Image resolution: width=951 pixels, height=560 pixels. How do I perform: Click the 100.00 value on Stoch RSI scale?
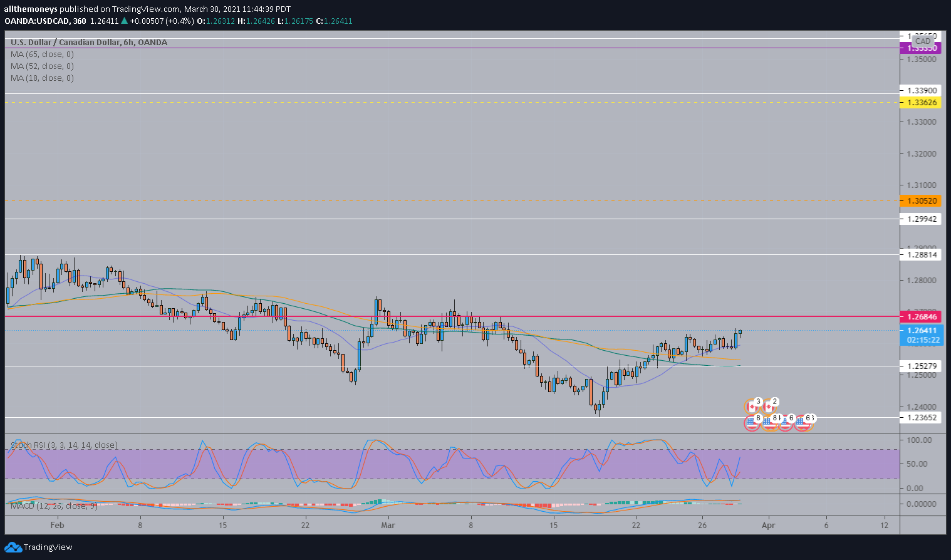point(919,440)
